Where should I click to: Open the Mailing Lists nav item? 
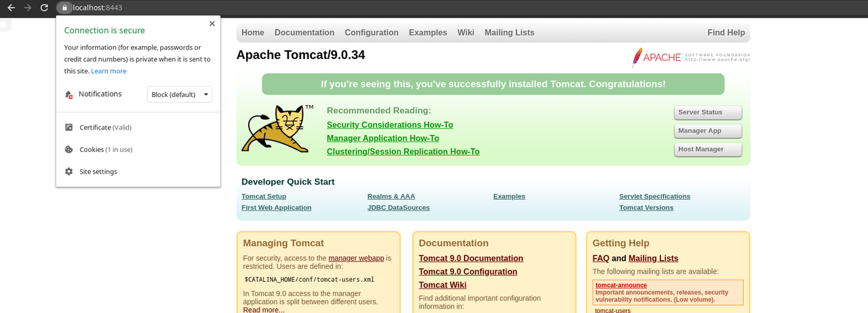(509, 33)
